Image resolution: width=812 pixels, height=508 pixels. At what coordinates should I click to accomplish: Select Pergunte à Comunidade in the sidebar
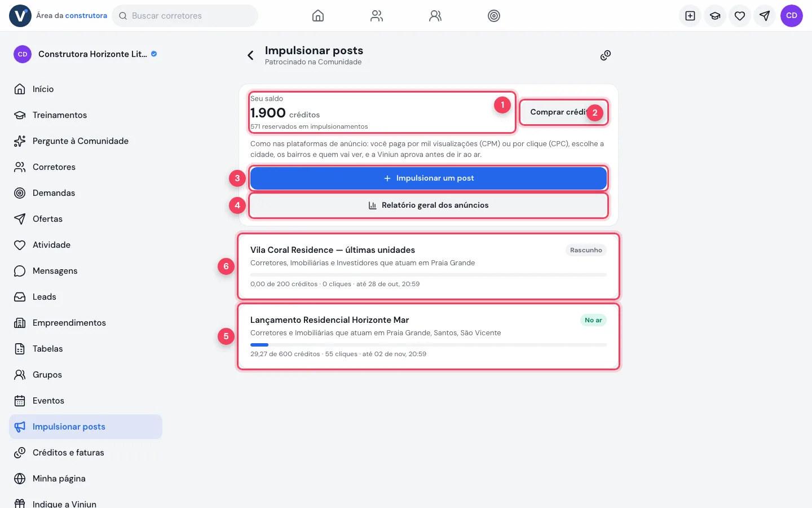[x=86, y=141]
